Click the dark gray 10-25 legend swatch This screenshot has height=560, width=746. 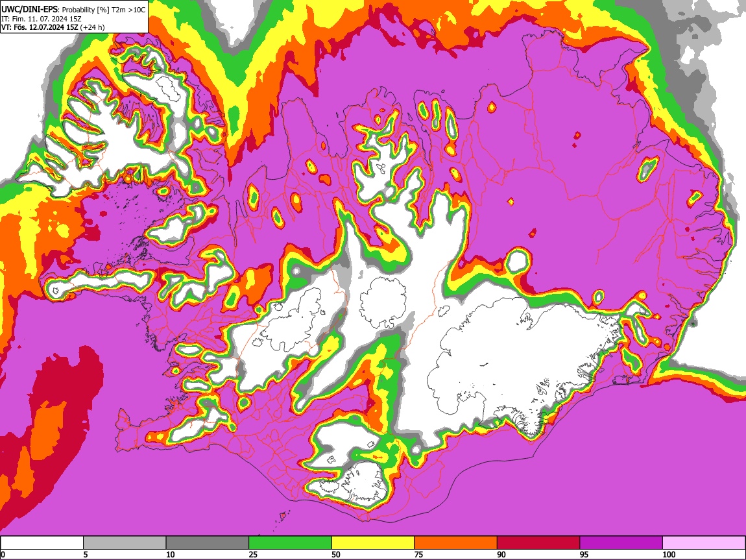(x=208, y=543)
